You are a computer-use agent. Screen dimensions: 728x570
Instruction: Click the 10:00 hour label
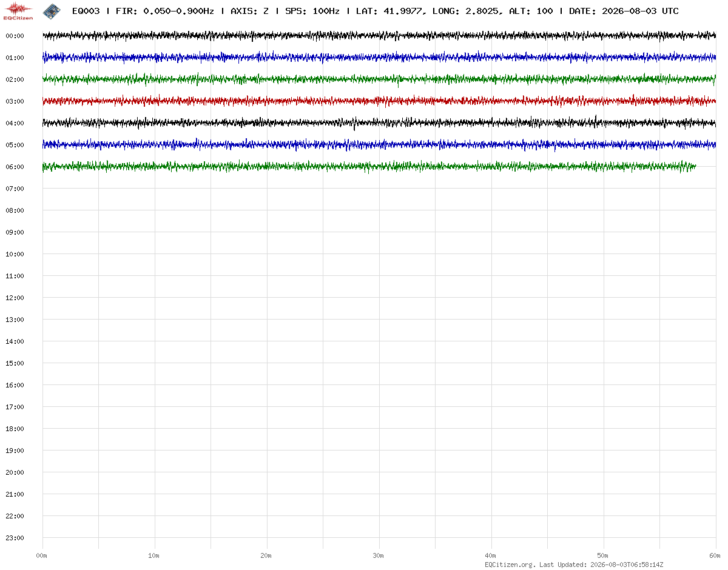coord(15,254)
